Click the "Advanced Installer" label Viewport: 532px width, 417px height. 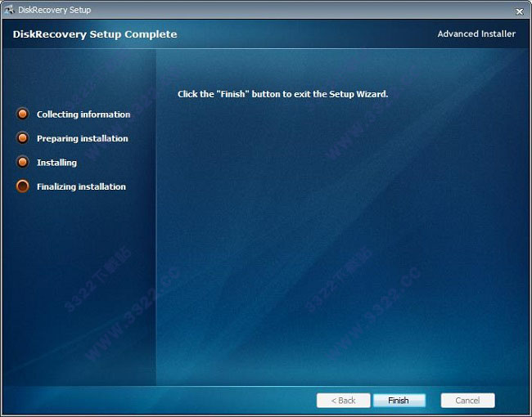[x=476, y=34]
